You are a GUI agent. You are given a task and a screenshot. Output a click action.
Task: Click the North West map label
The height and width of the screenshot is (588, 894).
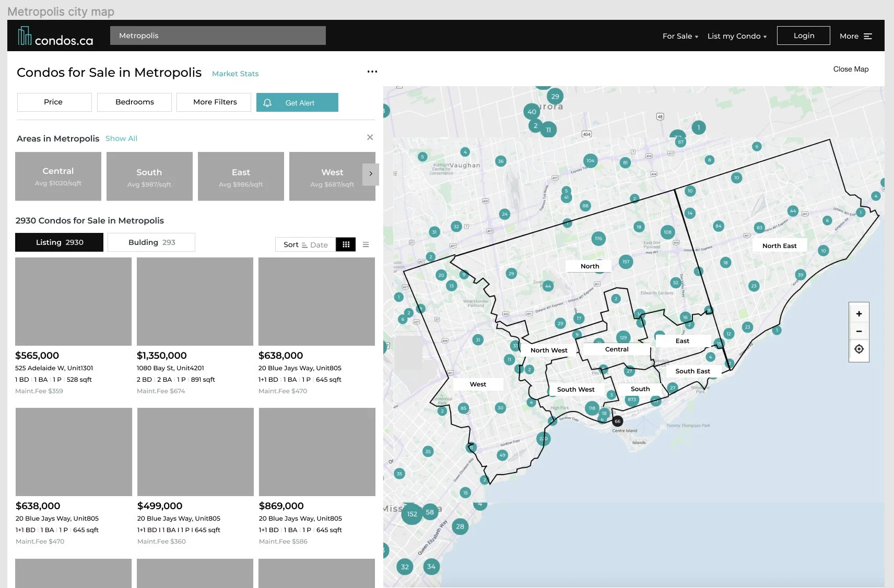(549, 350)
